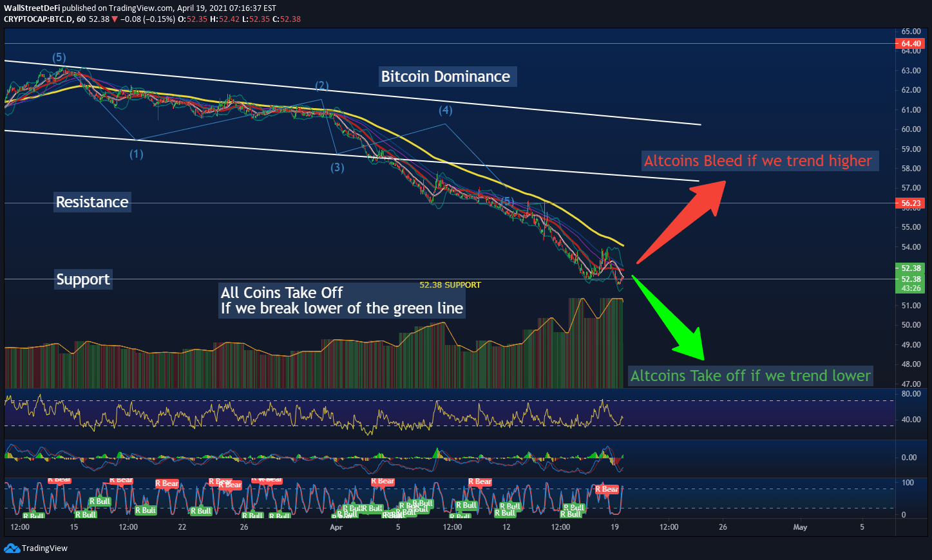Open the WallStreetDeFi author name
Viewport: 932px width, 560px height.
(32, 8)
